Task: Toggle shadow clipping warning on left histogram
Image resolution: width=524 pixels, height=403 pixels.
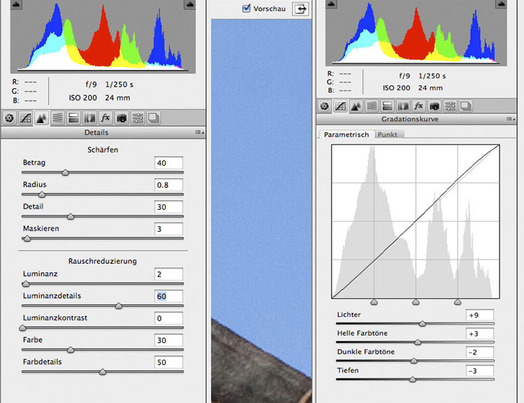Action: (16, 4)
